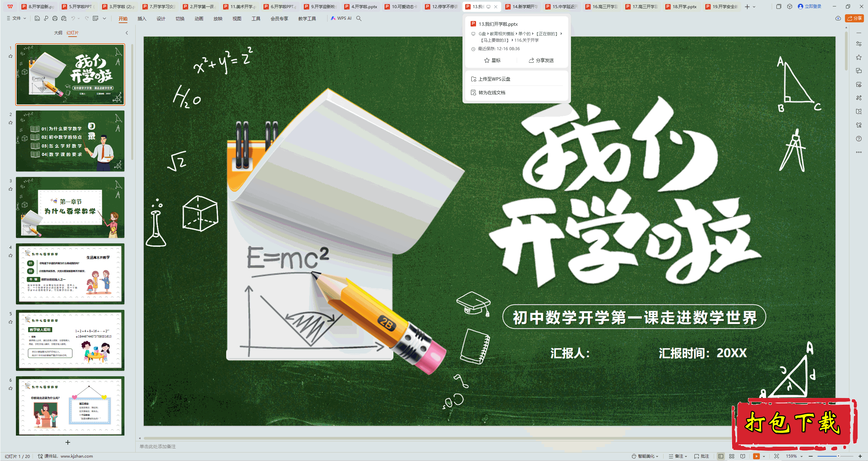Image resolution: width=868 pixels, height=461 pixels.
Task: Click the help question icon in right sidebar
Action: pos(859,139)
